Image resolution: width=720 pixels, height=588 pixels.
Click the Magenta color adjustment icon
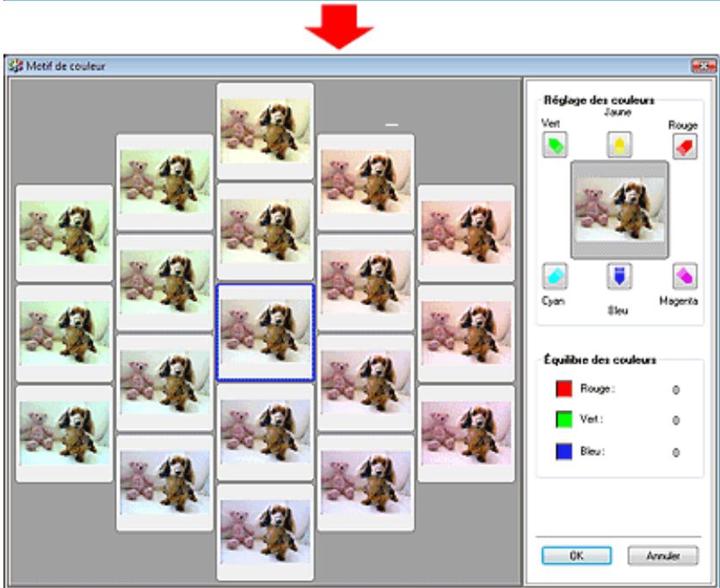click(x=685, y=276)
